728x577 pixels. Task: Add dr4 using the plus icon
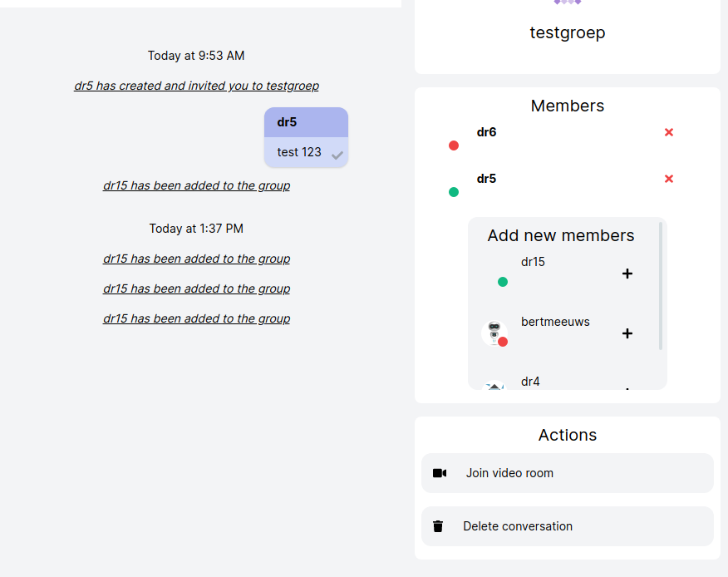(x=627, y=389)
